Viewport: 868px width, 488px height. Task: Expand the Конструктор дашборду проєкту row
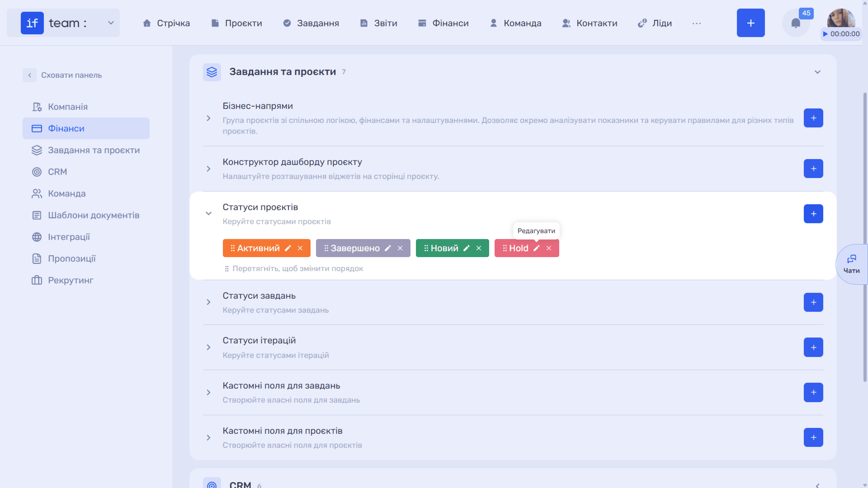[x=209, y=169]
